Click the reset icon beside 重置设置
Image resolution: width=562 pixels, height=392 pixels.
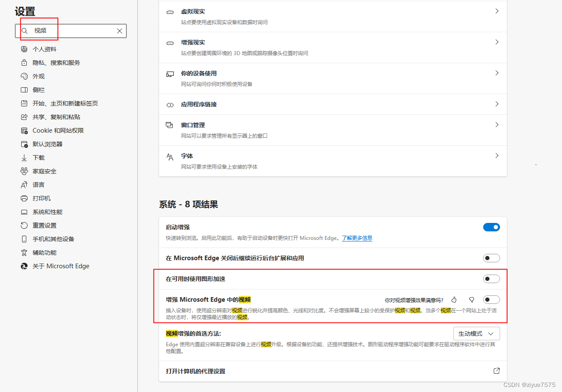(24, 225)
